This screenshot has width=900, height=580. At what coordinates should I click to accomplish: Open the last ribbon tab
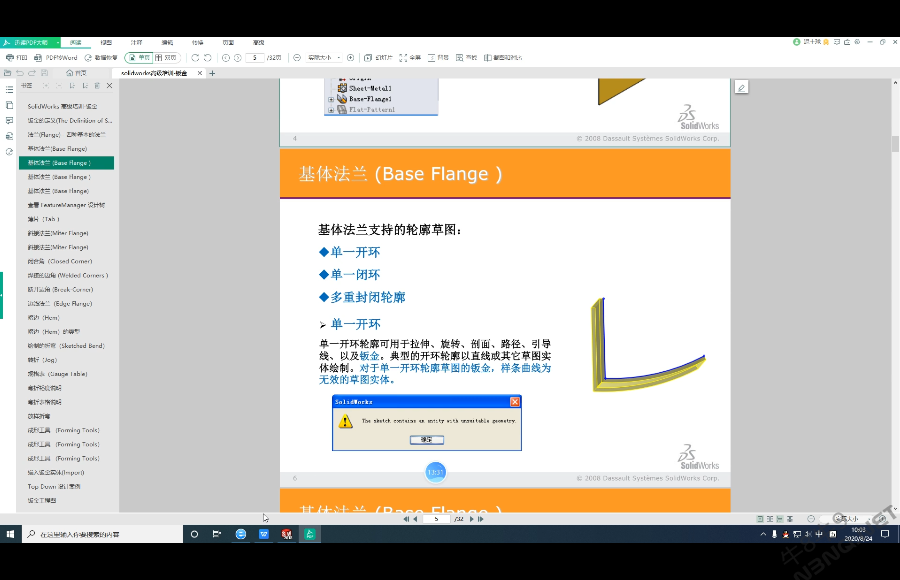(x=258, y=42)
